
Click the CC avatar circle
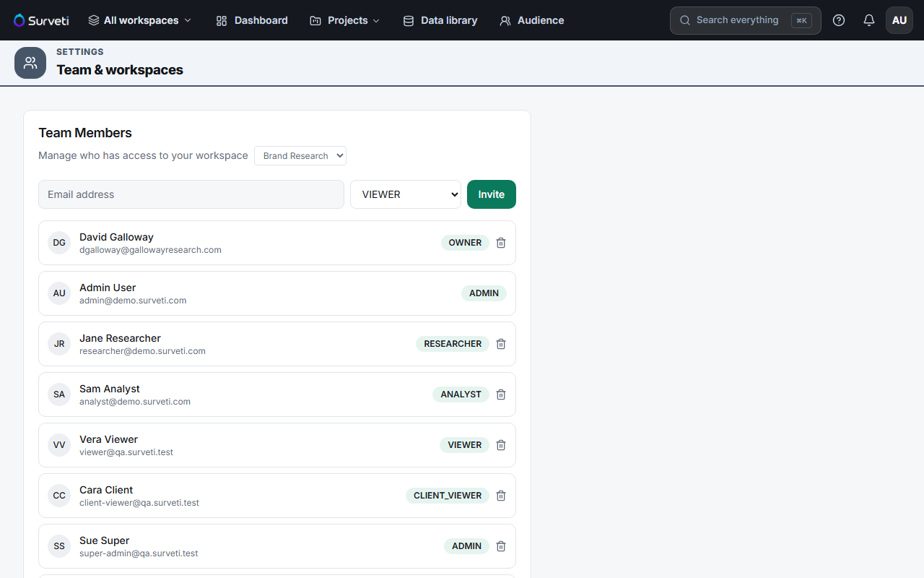click(x=59, y=496)
